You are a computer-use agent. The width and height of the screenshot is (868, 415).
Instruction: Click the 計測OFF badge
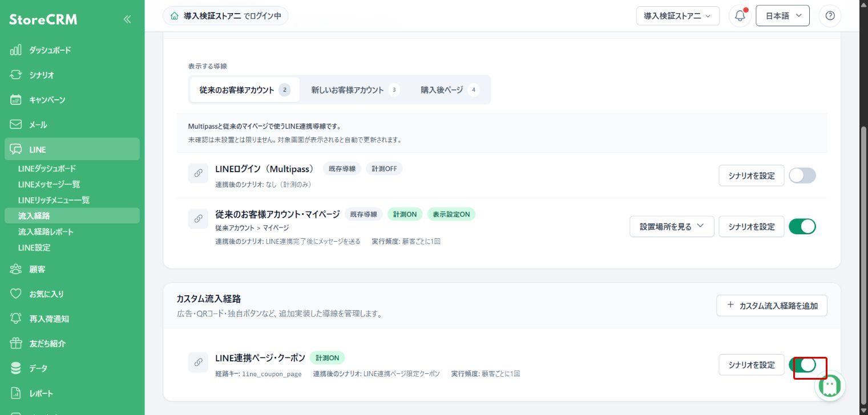(x=384, y=169)
